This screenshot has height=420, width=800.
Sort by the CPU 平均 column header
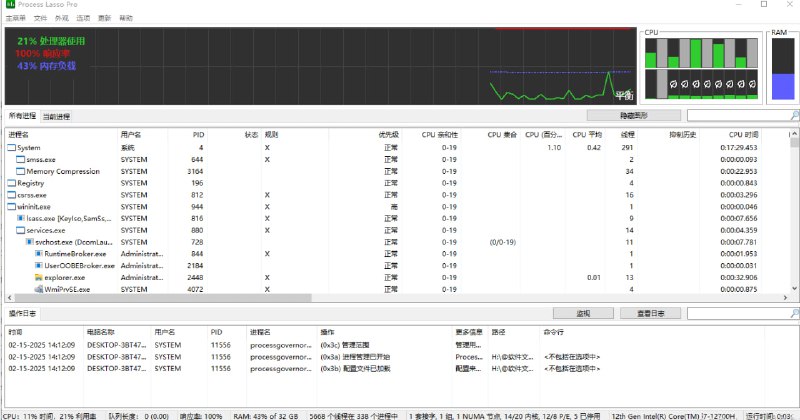(x=585, y=135)
